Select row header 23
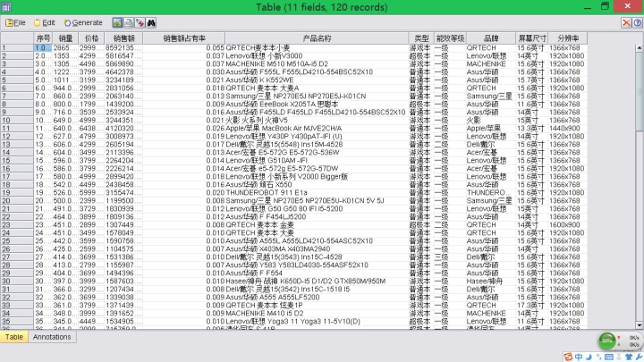The image size is (644, 362). click(x=17, y=225)
